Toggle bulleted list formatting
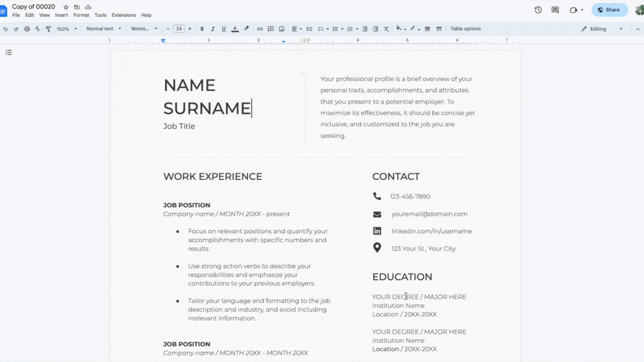Screen dimensions: 644x362 point(335,28)
